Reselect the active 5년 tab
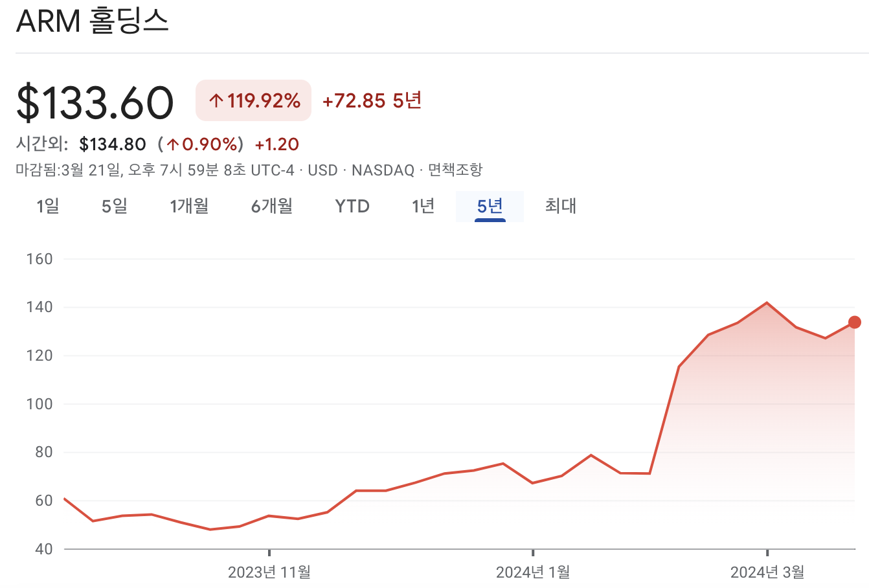 click(x=490, y=205)
